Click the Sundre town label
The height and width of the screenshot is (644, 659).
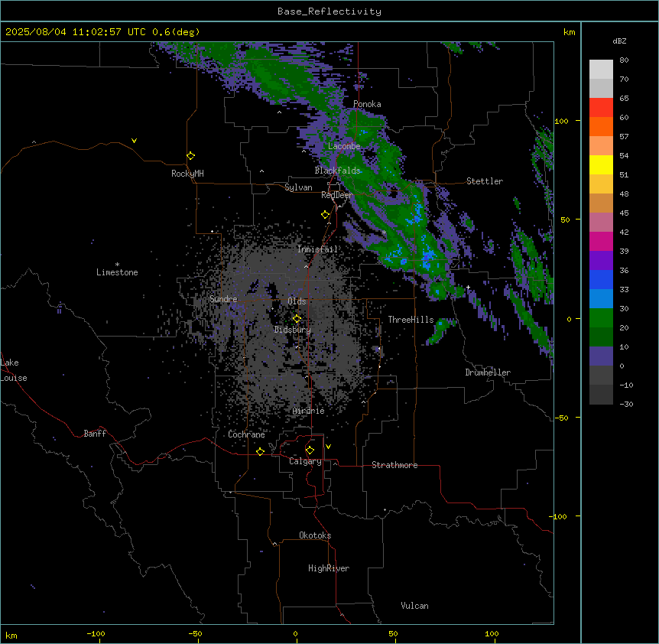(223, 299)
